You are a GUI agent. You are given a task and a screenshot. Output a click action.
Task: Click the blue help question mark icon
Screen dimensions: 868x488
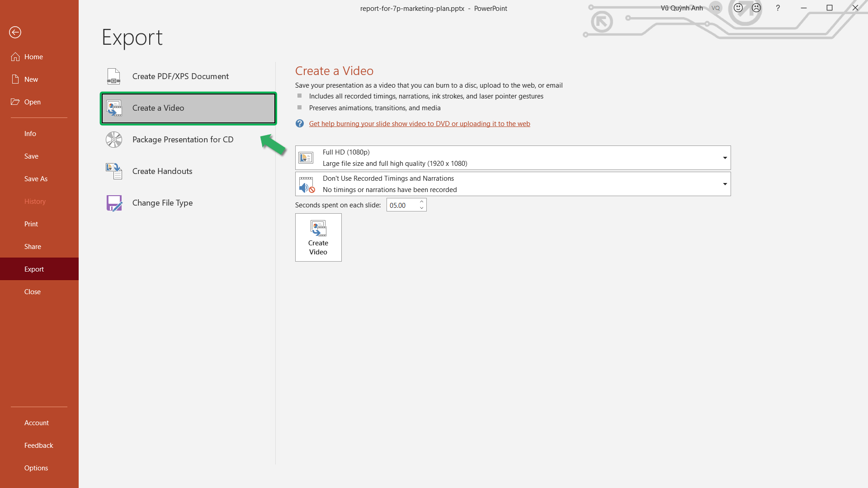tap(299, 123)
